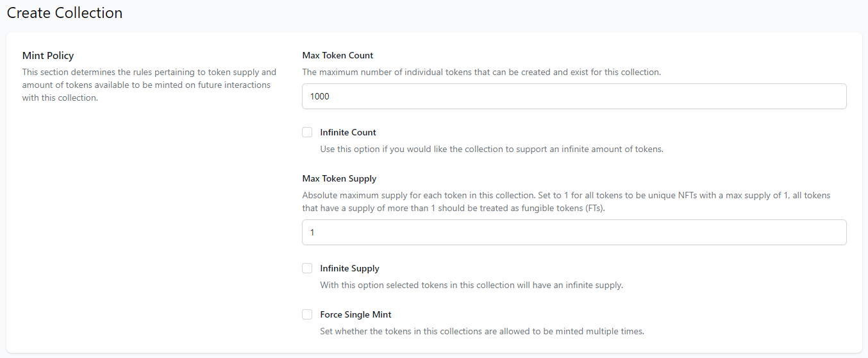The height and width of the screenshot is (358, 868).
Task: Click the maximum number of individual tokens help text
Action: 481,72
